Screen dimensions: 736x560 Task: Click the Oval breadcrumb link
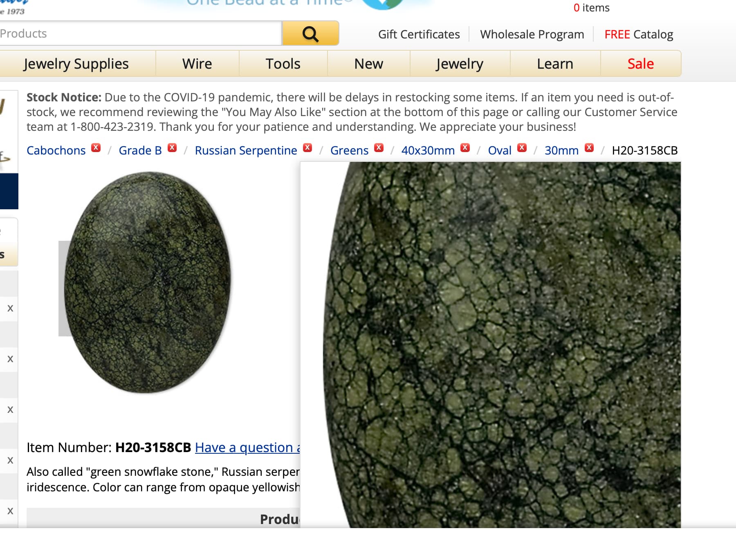coord(500,150)
